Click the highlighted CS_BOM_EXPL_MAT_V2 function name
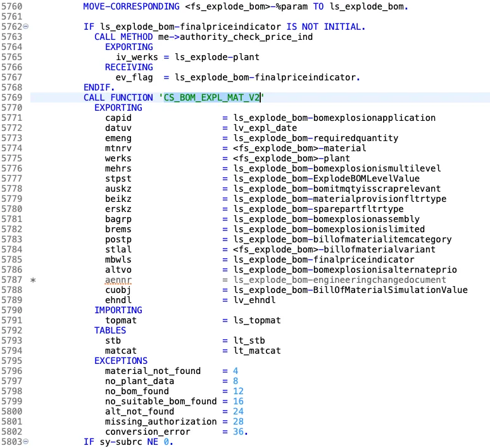The width and height of the screenshot is (490, 448). (x=212, y=97)
